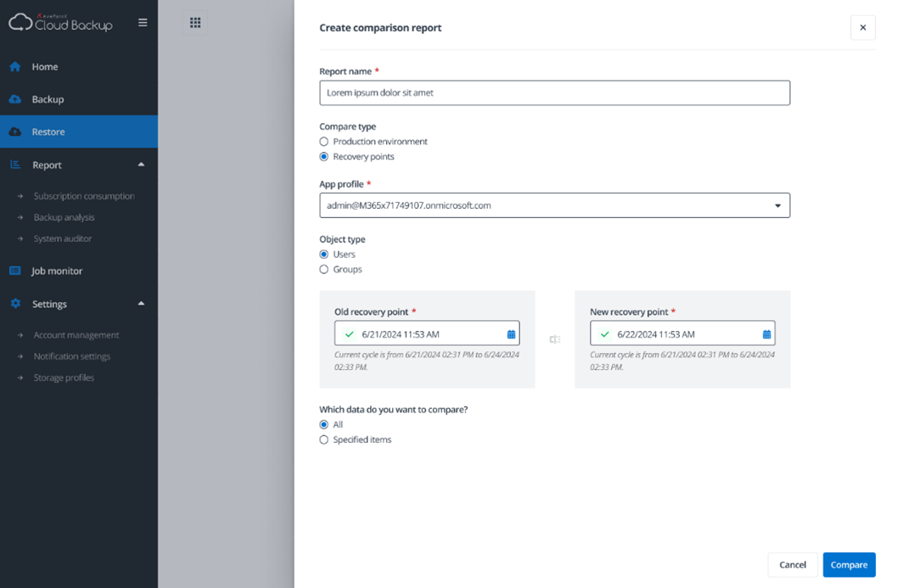
Task: Open Account management settings
Action: click(x=76, y=334)
